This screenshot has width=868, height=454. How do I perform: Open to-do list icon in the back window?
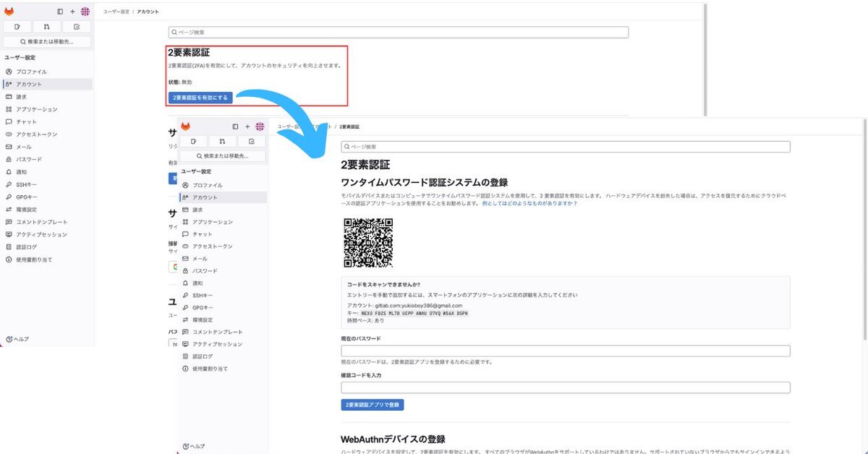click(x=77, y=27)
